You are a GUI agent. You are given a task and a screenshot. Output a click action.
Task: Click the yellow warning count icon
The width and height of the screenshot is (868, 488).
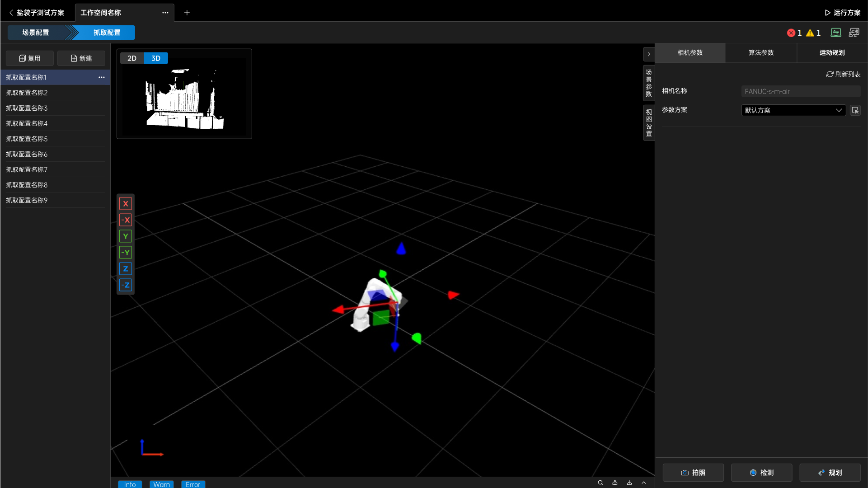tap(810, 33)
